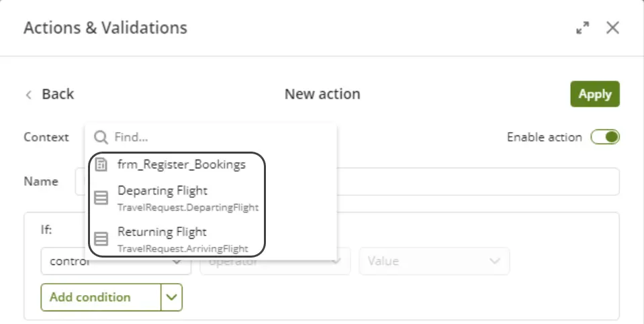Click the Departing Flight collection icon
The width and height of the screenshot is (644, 324).
pos(101,198)
